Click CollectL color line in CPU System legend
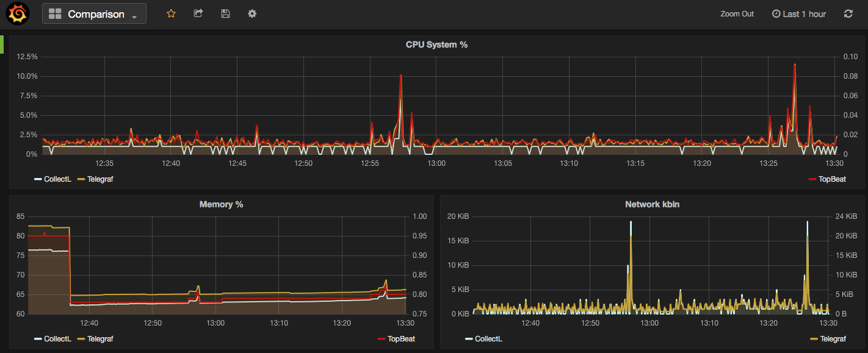The height and width of the screenshot is (353, 868). (x=38, y=179)
